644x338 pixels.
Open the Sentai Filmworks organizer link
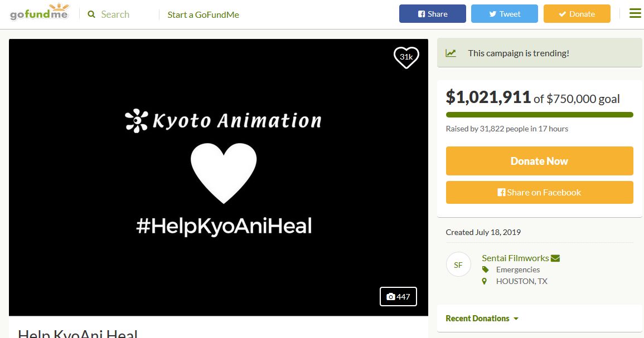coord(515,258)
